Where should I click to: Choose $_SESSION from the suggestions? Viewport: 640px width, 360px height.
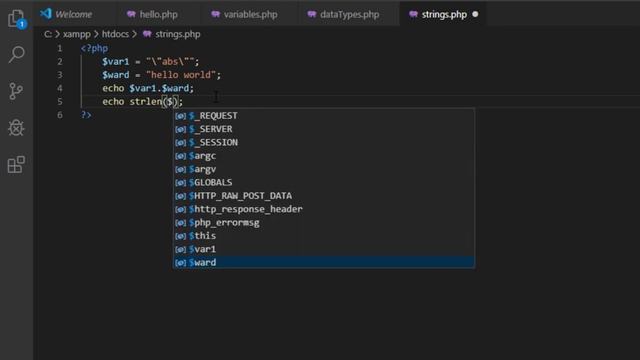324,142
